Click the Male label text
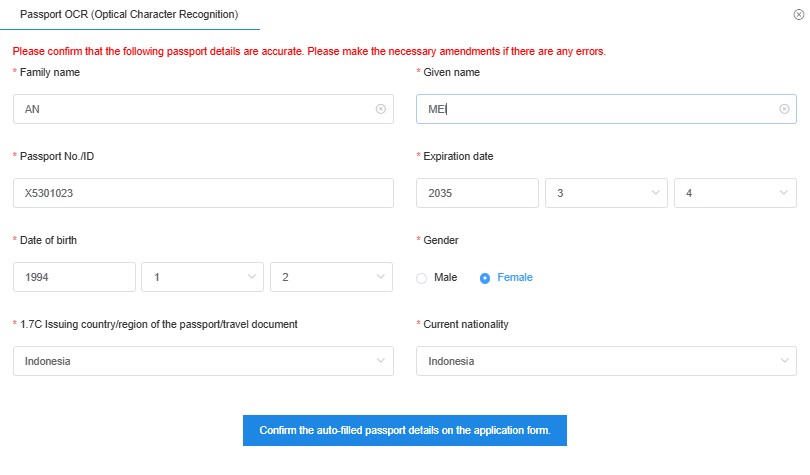Image resolution: width=810 pixels, height=475 pixels. (446, 277)
